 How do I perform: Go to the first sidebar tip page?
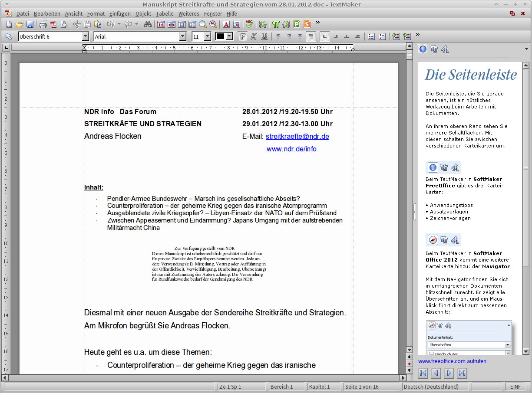[x=423, y=373]
